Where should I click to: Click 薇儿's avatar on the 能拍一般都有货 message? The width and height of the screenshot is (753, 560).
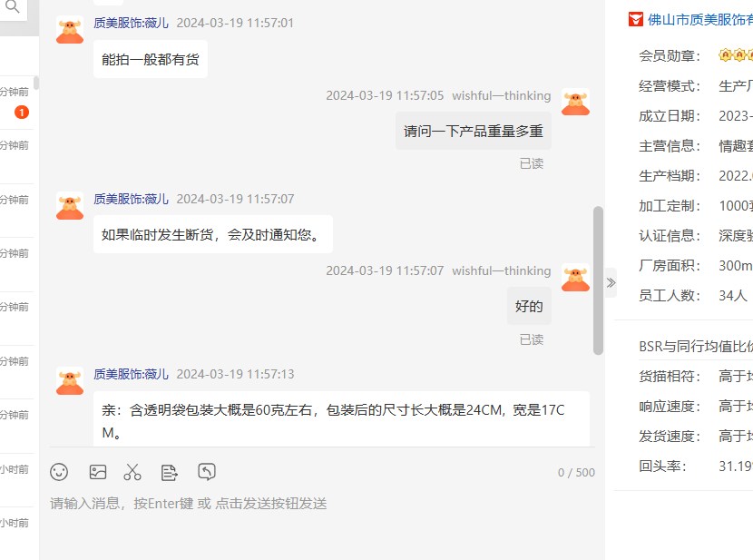tap(70, 30)
